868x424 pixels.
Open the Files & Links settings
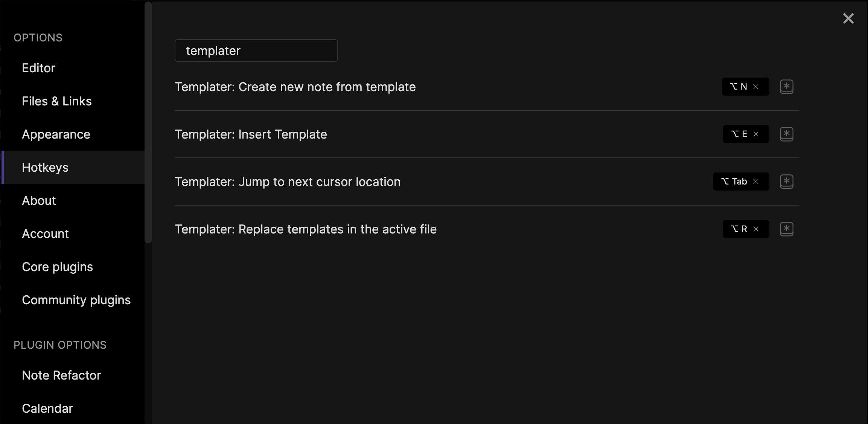57,101
